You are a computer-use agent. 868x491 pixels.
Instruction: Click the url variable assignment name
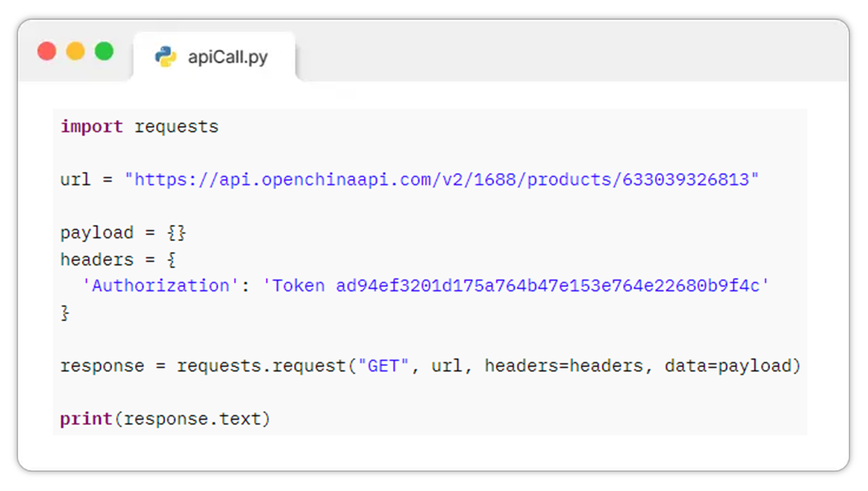tap(75, 180)
